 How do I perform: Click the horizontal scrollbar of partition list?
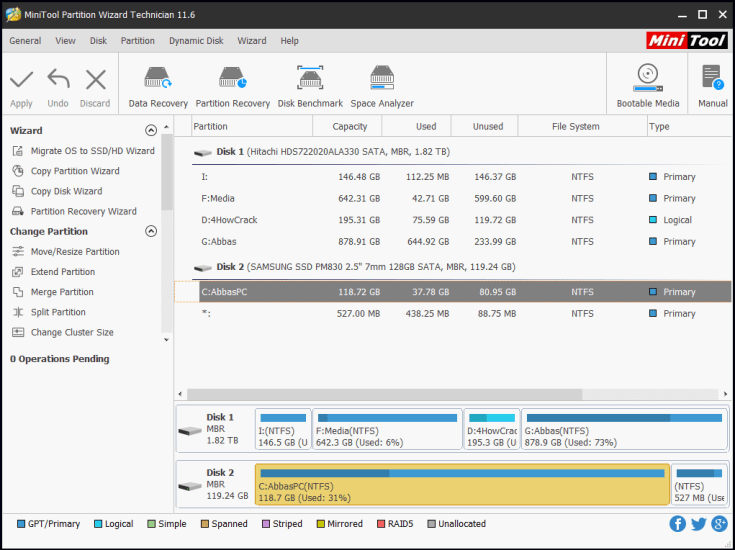tap(384, 394)
